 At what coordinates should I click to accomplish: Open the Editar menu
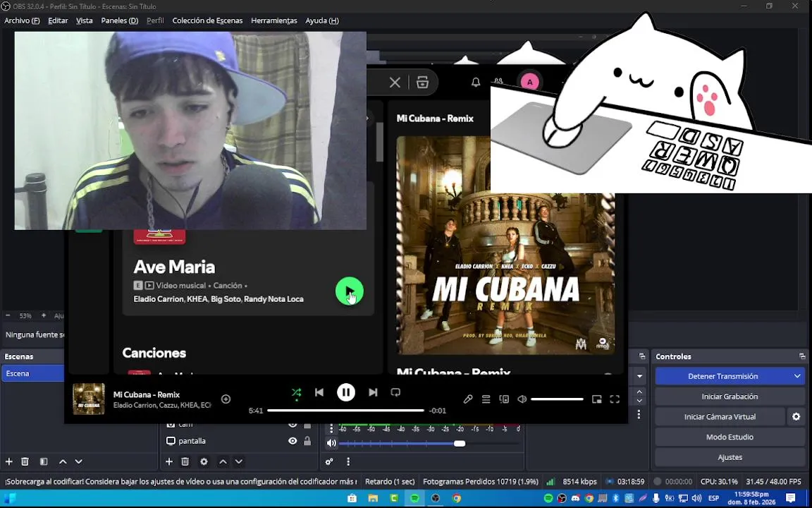pos(58,20)
